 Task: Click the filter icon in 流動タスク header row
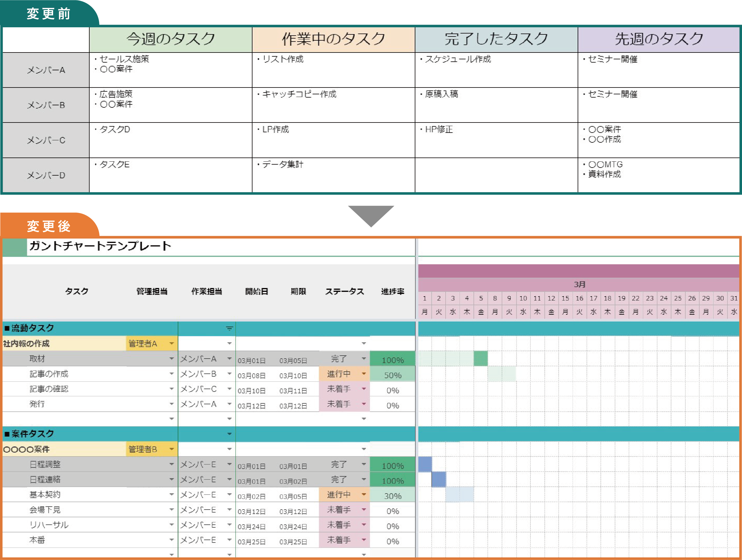[x=229, y=329]
